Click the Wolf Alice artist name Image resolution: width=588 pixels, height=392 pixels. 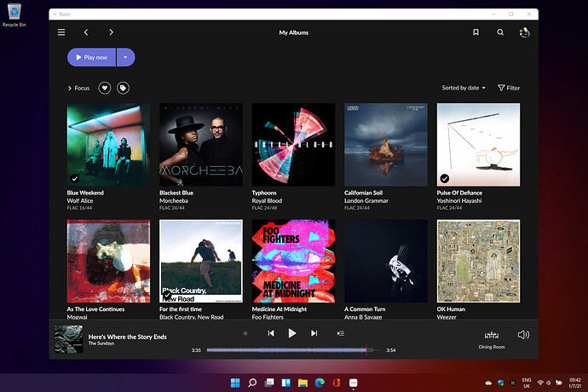[80, 201]
